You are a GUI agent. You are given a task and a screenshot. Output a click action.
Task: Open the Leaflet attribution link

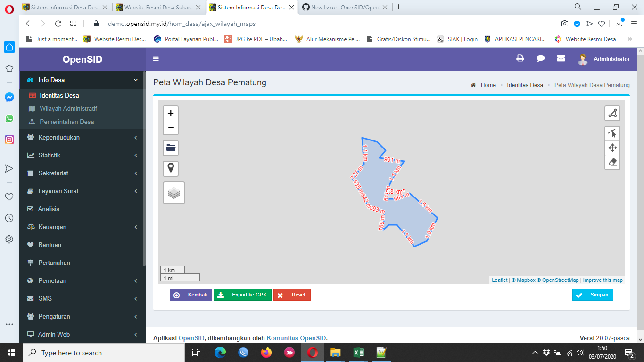tap(500, 280)
